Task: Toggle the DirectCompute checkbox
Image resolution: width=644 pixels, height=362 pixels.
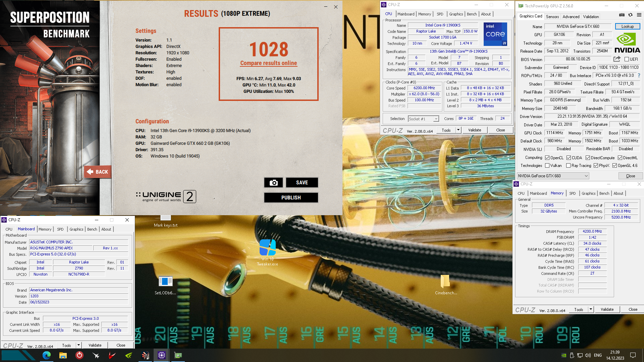Action: [x=588, y=158]
